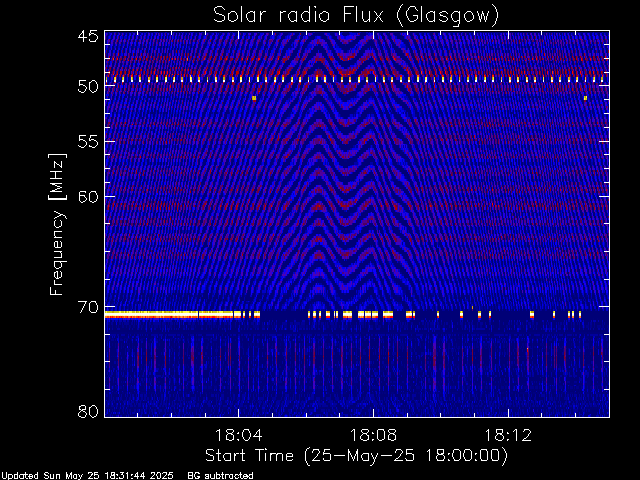Click the 'Solar radio Flux (Glasgow)' title

[356, 16]
